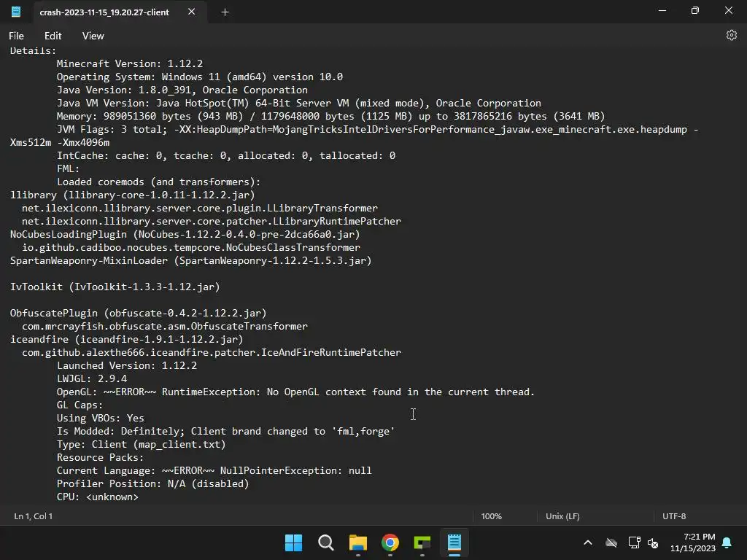
Task: Click the muted volume tray icon
Action: pos(653,542)
